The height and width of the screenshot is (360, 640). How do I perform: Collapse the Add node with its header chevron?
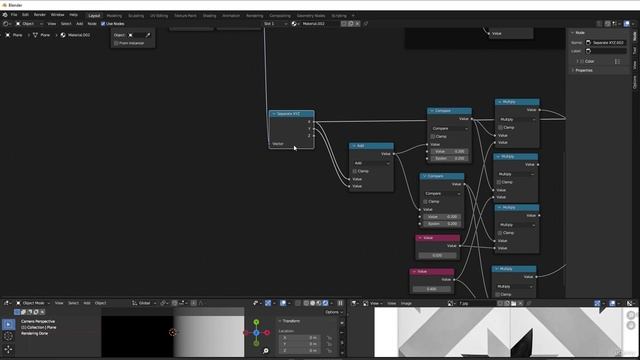point(354,146)
